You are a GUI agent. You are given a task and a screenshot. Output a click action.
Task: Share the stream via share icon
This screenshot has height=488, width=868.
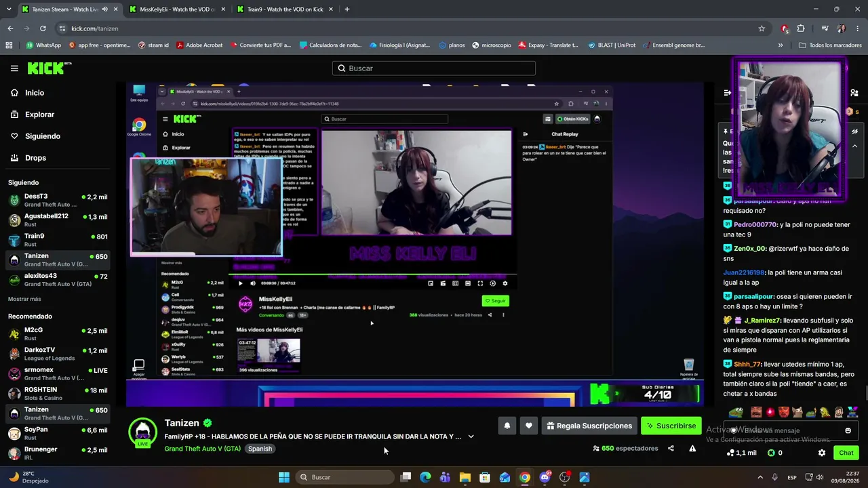click(x=671, y=448)
